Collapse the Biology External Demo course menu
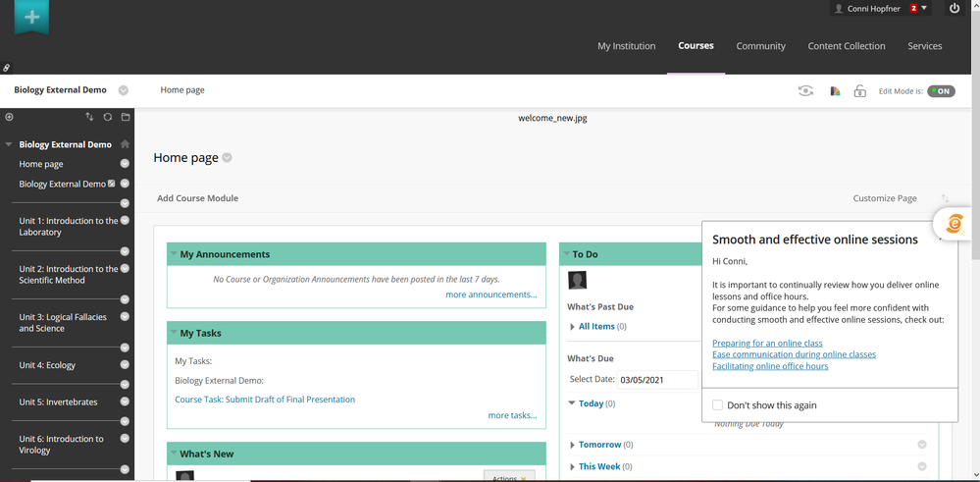Viewport: 980px width, 482px height. click(x=9, y=144)
